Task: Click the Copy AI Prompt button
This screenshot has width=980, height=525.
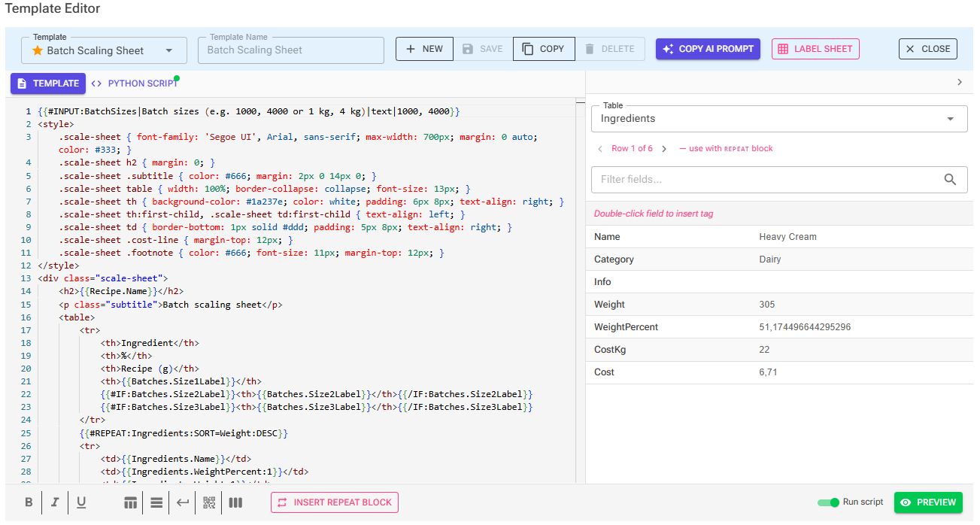Action: coord(708,49)
